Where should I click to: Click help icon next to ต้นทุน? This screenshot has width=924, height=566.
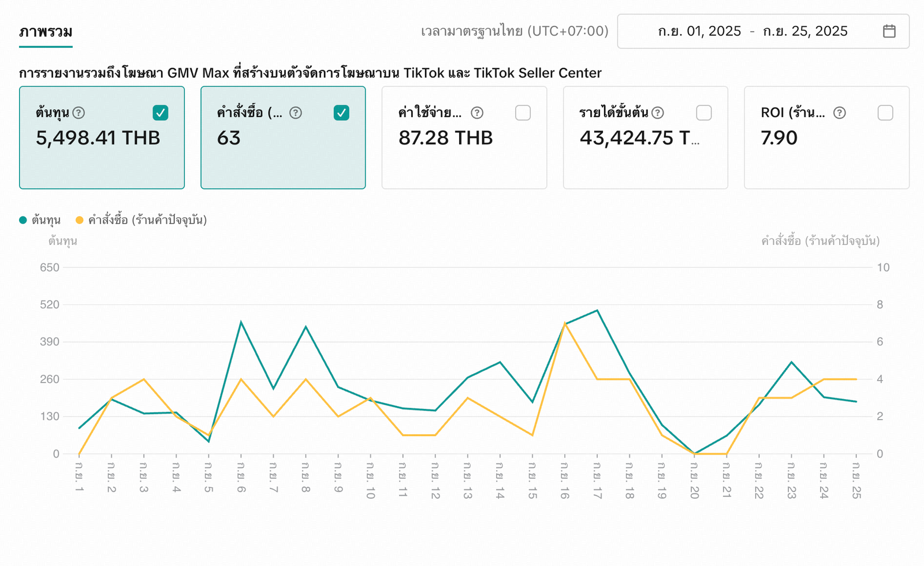tap(79, 113)
